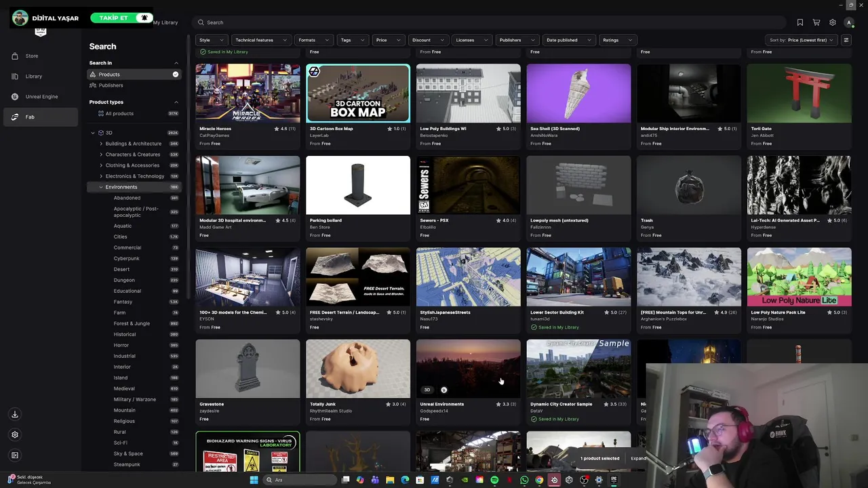
Task: Open Low Poly Nature Pack Lite thumbnail
Action: point(799,277)
